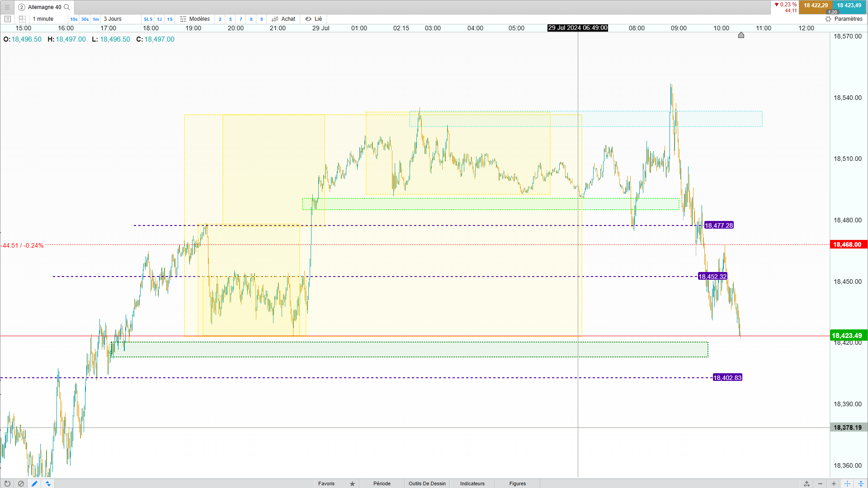Click the star icon next to Favoris

[352, 483]
